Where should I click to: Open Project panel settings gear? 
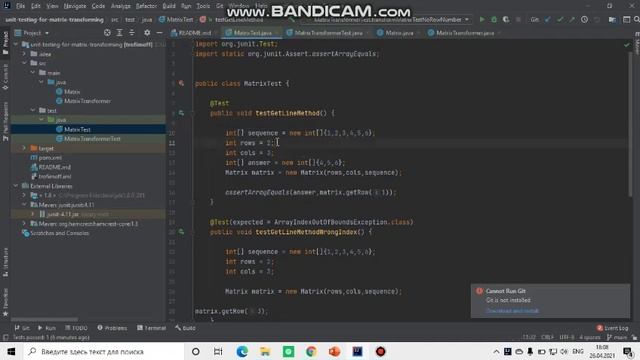point(147,33)
